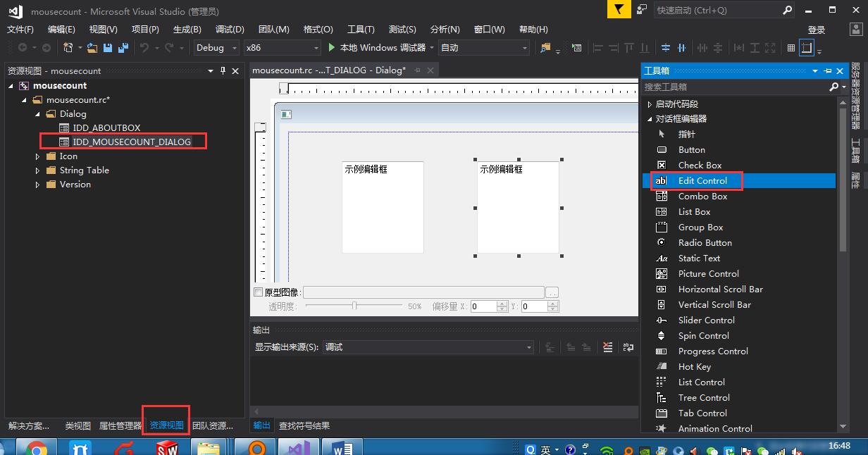Switch to the 类视图 tab
This screenshot has height=455, width=868.
[x=77, y=425]
